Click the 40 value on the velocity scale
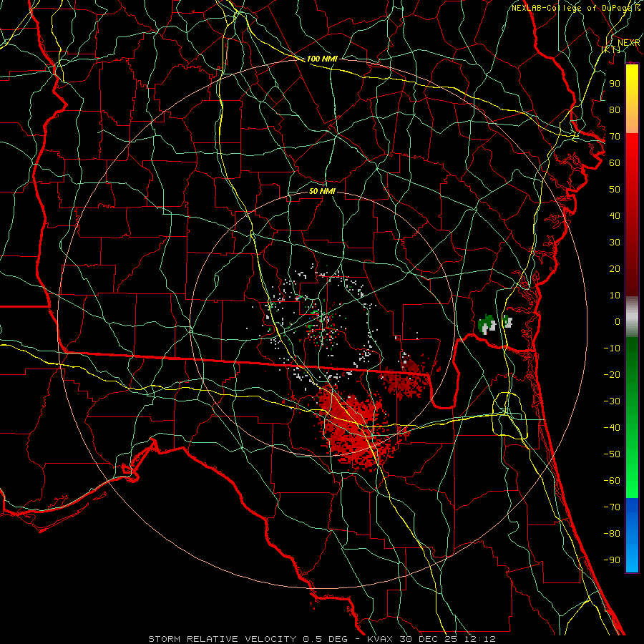Screen dimensions: 644x644 pos(615,215)
